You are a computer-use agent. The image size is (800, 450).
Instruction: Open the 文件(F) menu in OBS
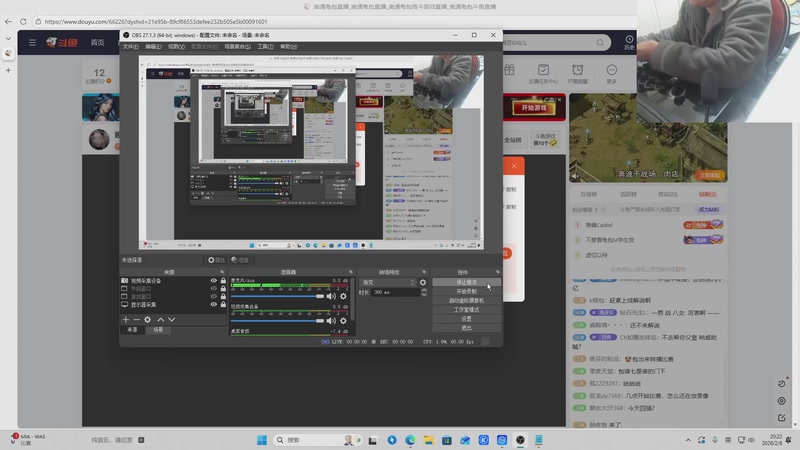tap(131, 46)
